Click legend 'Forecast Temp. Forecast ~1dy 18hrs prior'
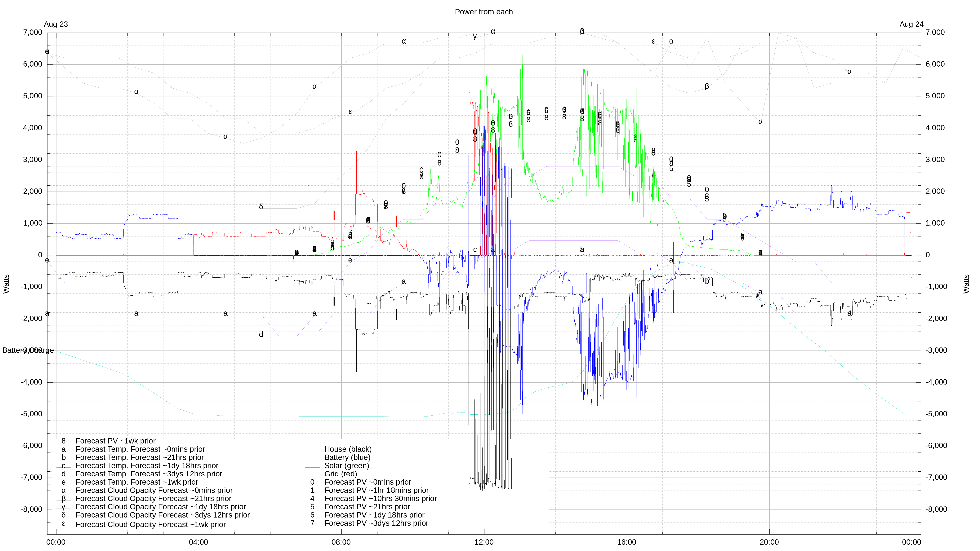The image size is (980, 551). click(x=147, y=466)
